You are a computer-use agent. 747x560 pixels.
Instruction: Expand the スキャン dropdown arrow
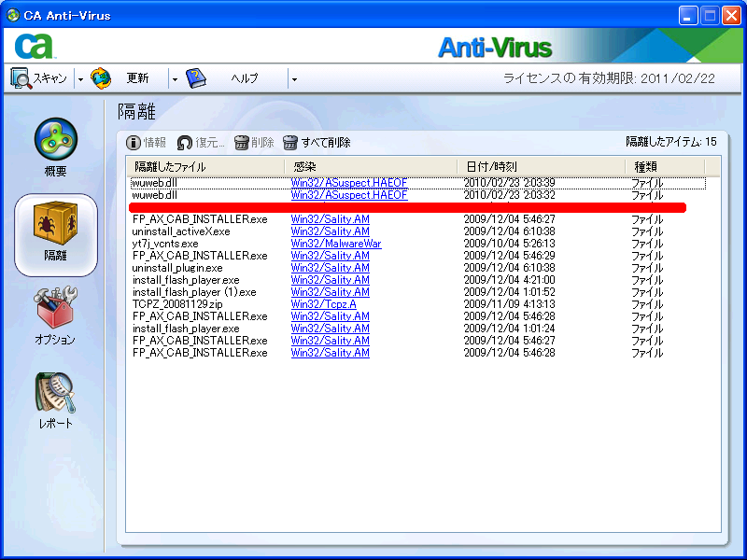[80, 79]
